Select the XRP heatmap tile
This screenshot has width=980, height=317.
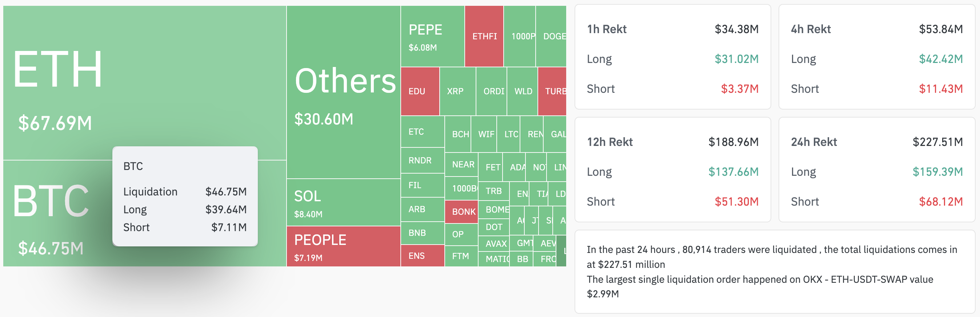click(x=458, y=91)
